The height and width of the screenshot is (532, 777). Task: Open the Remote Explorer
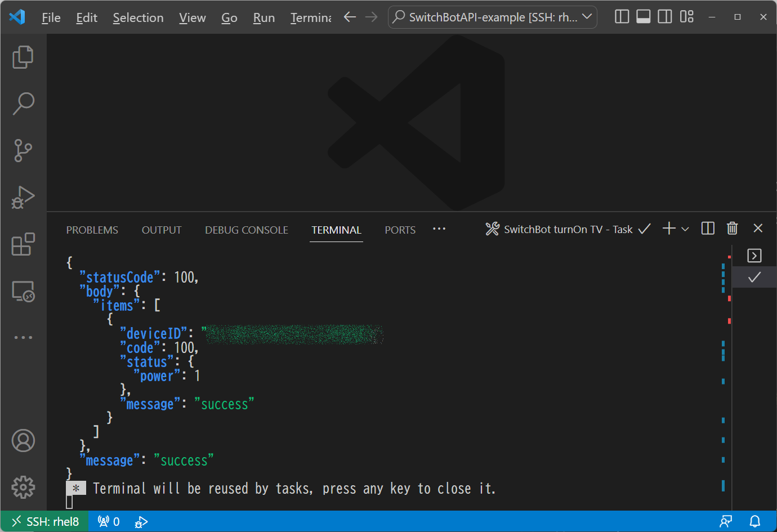(x=23, y=291)
